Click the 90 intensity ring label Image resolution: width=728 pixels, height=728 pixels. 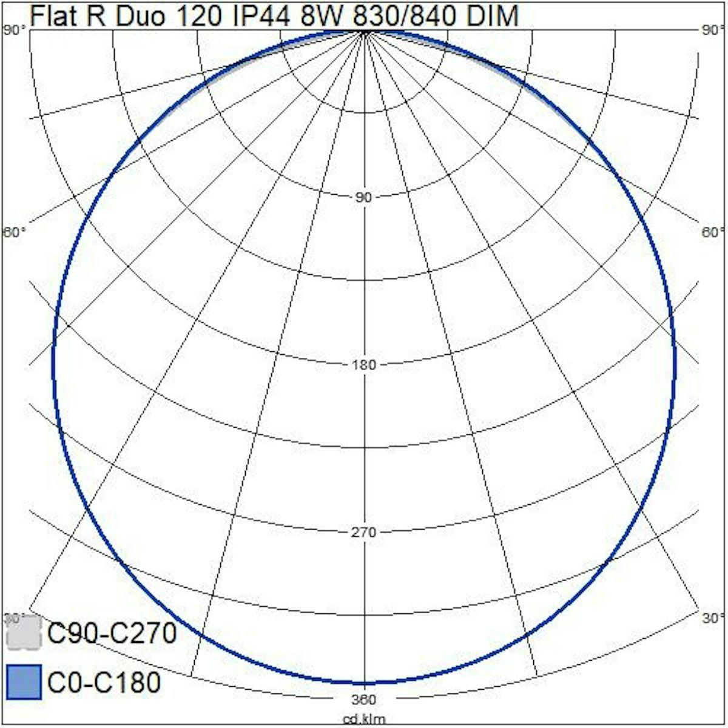pyautogui.click(x=363, y=197)
